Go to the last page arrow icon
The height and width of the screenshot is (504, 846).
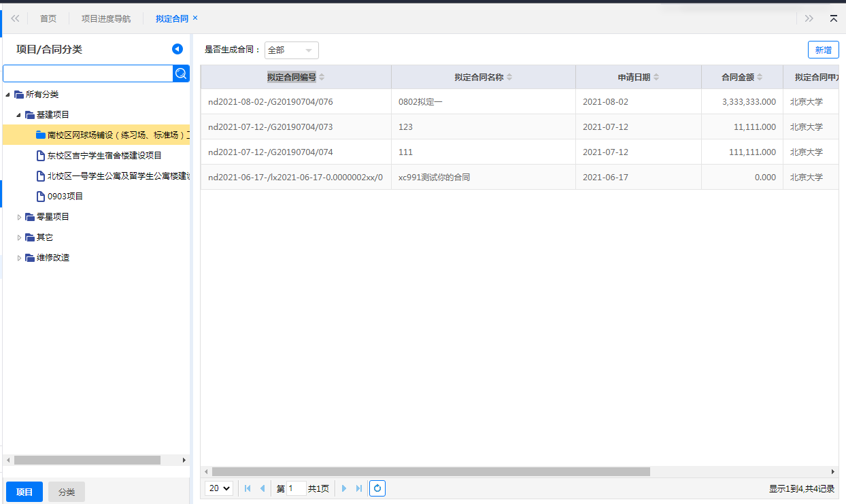(359, 488)
